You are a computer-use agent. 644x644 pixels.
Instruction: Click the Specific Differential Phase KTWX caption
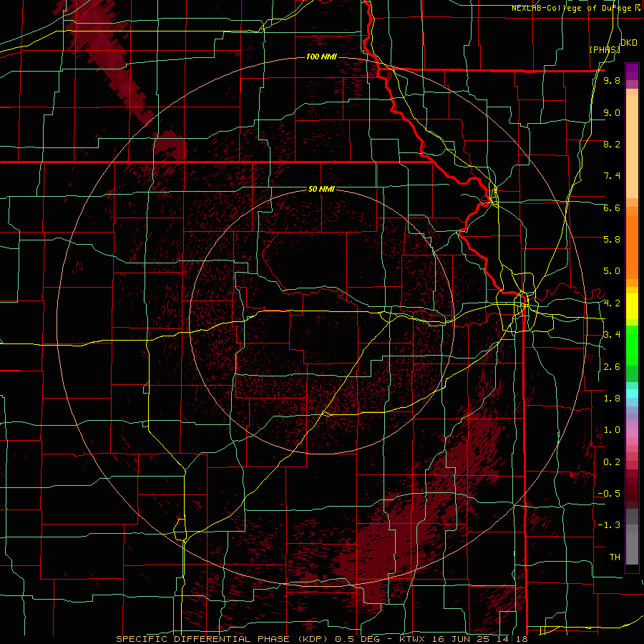pos(321,639)
